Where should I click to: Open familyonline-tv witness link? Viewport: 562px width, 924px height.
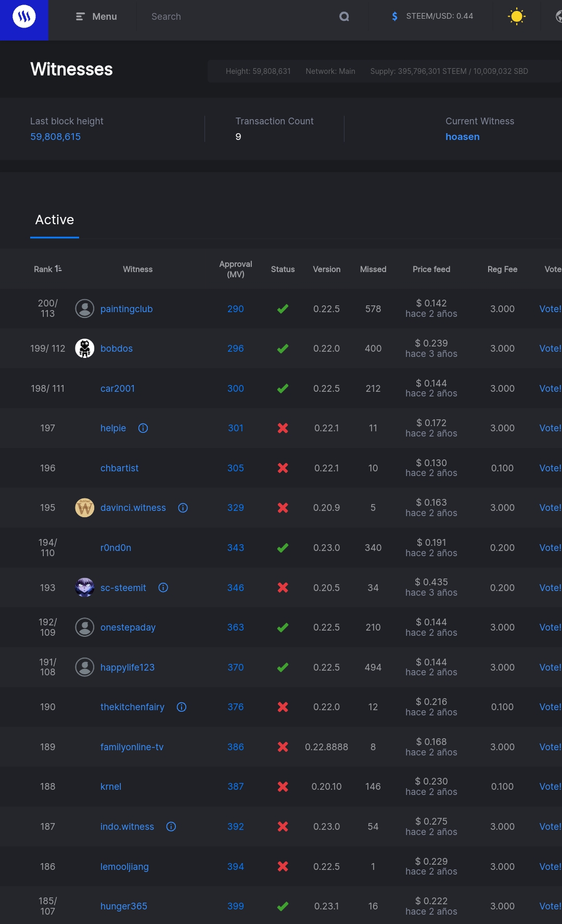132,747
